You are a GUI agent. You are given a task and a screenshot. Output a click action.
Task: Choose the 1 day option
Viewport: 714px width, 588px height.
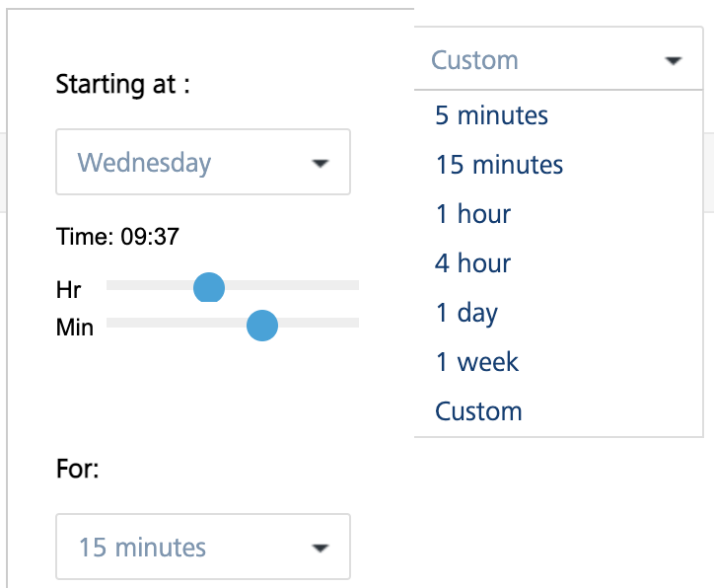466,313
